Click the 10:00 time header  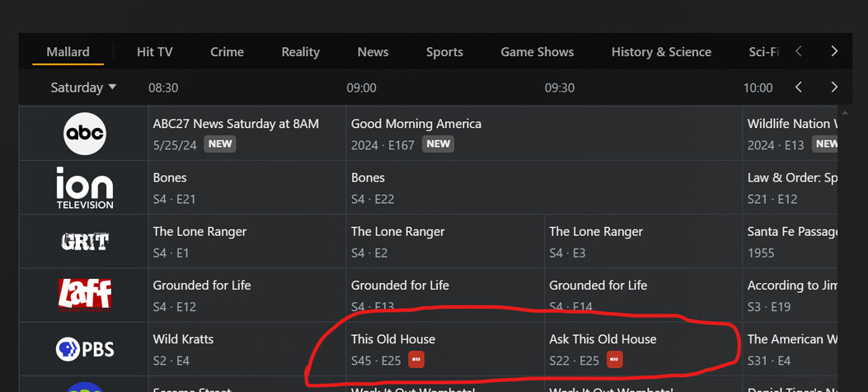click(758, 87)
